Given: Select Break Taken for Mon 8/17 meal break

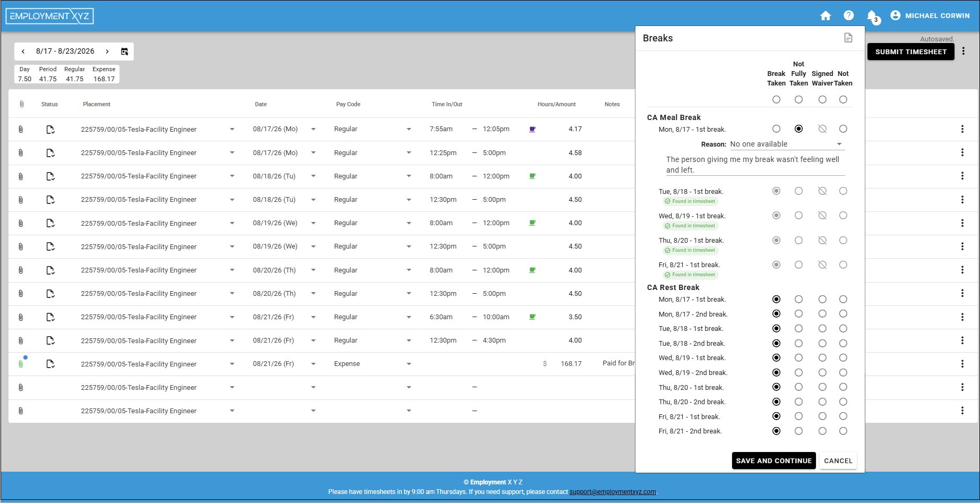Looking at the screenshot, I should click(776, 129).
